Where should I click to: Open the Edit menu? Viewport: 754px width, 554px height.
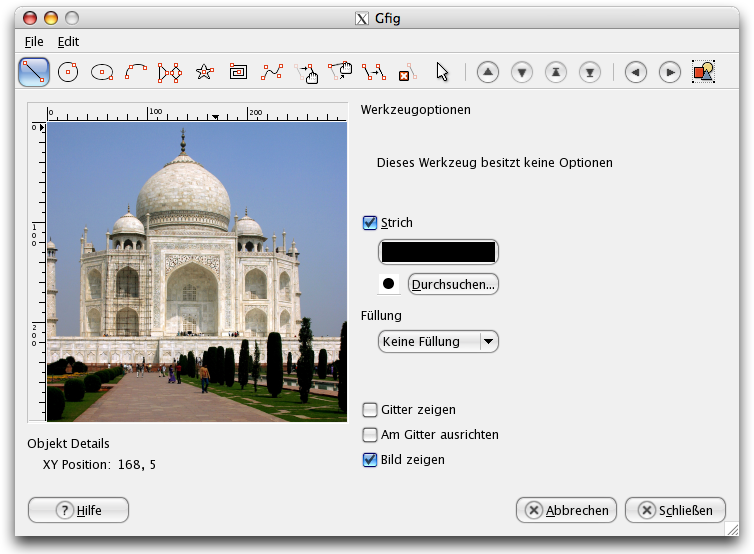[68, 42]
